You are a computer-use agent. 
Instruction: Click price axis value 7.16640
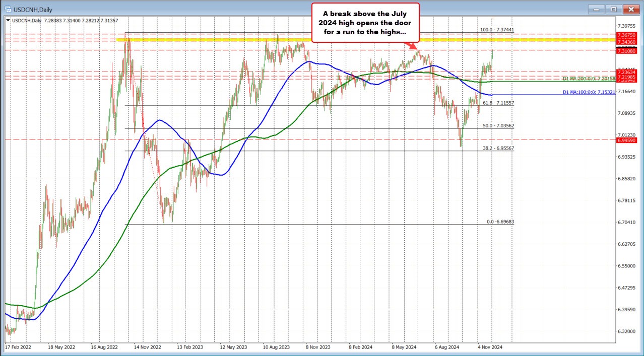(627, 91)
